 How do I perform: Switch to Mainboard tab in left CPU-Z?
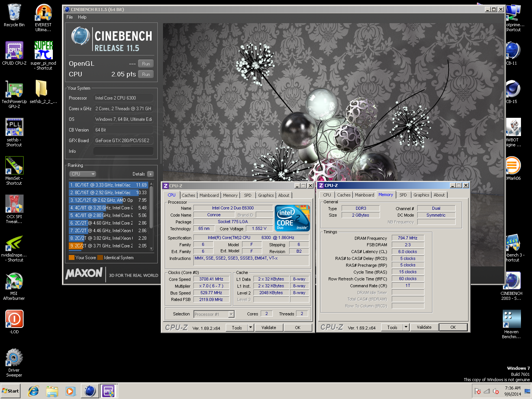pyautogui.click(x=209, y=195)
